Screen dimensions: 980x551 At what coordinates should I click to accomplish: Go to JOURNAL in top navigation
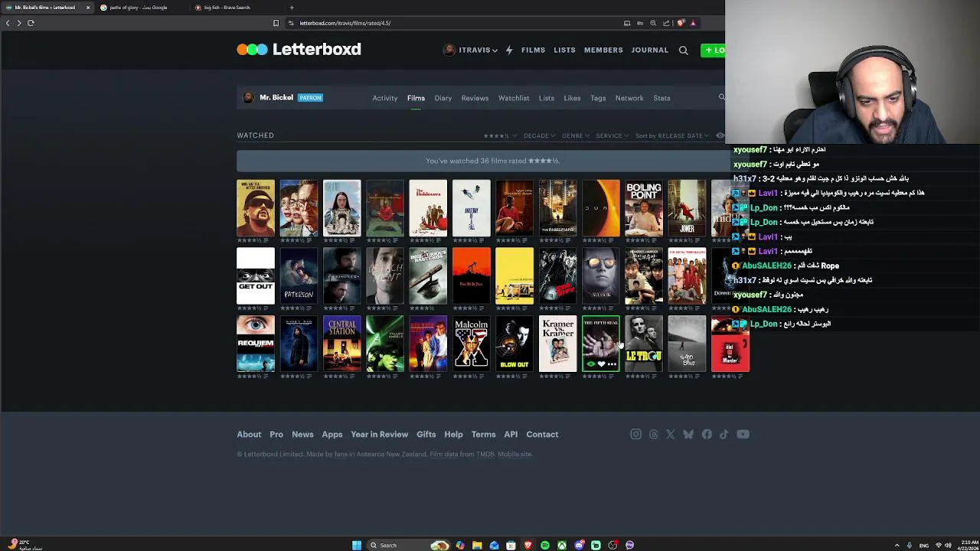click(x=649, y=51)
